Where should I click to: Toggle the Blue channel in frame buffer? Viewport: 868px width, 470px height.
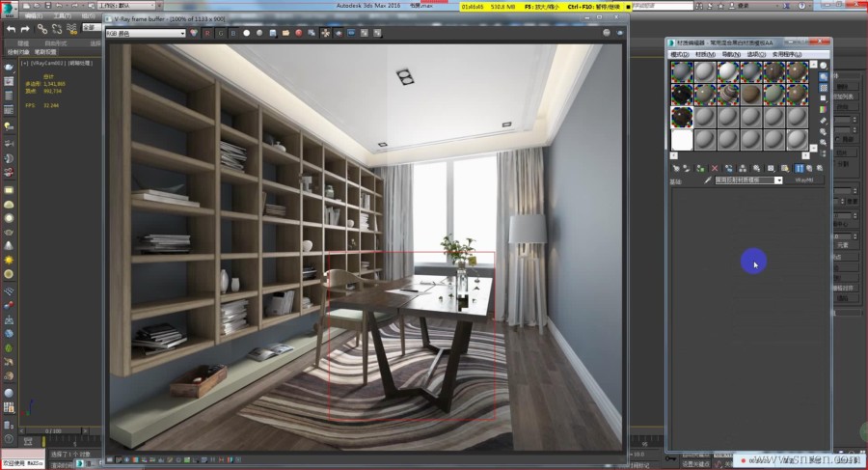tap(233, 33)
